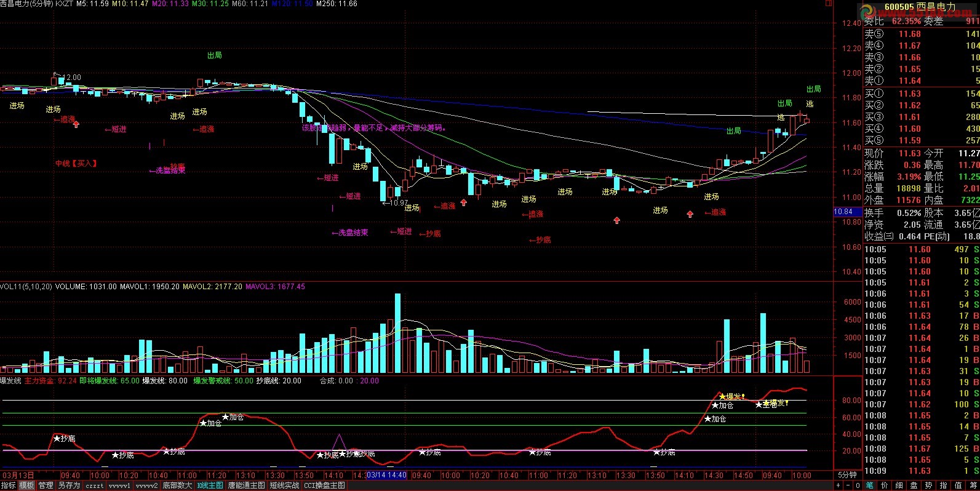Click the 卖③ price 11.66
Screen dimensions: 980x491
pyautogui.click(x=910, y=57)
